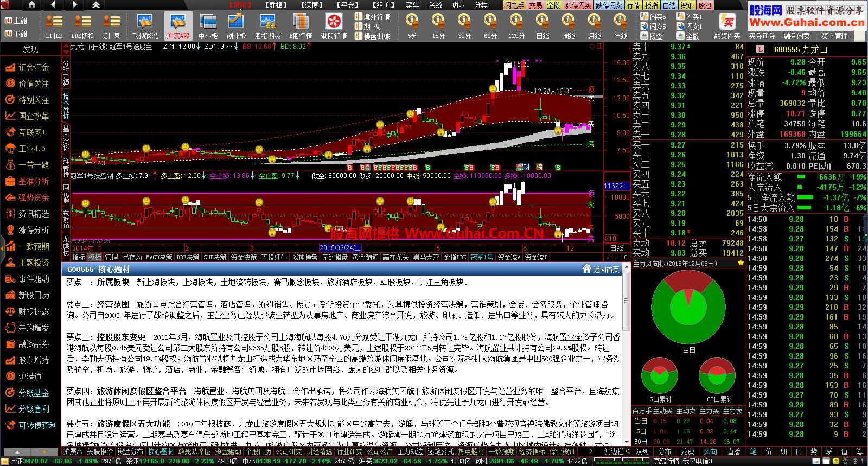
Task: Click 闪买5 quick buy button
Action: [x=654, y=17]
